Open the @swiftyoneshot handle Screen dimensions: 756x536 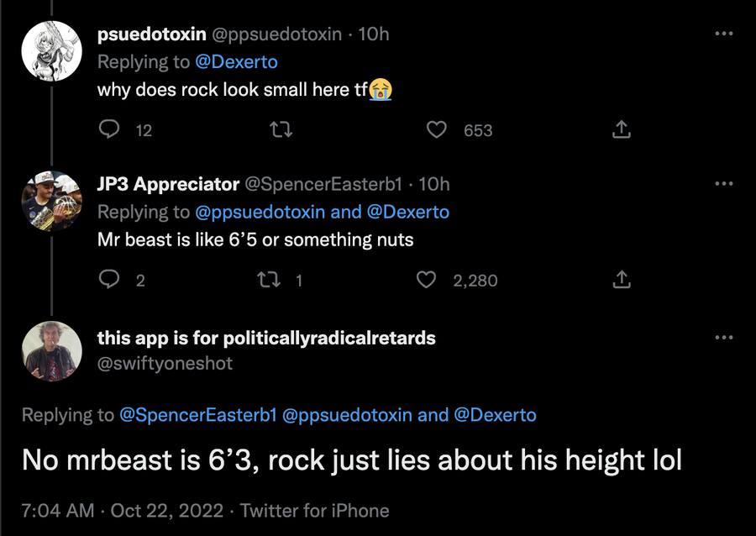click(165, 363)
